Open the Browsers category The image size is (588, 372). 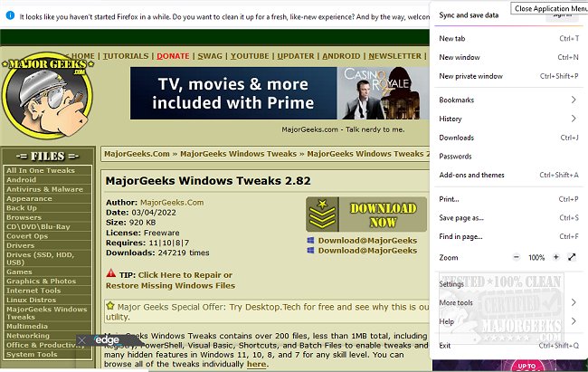[x=47, y=217]
